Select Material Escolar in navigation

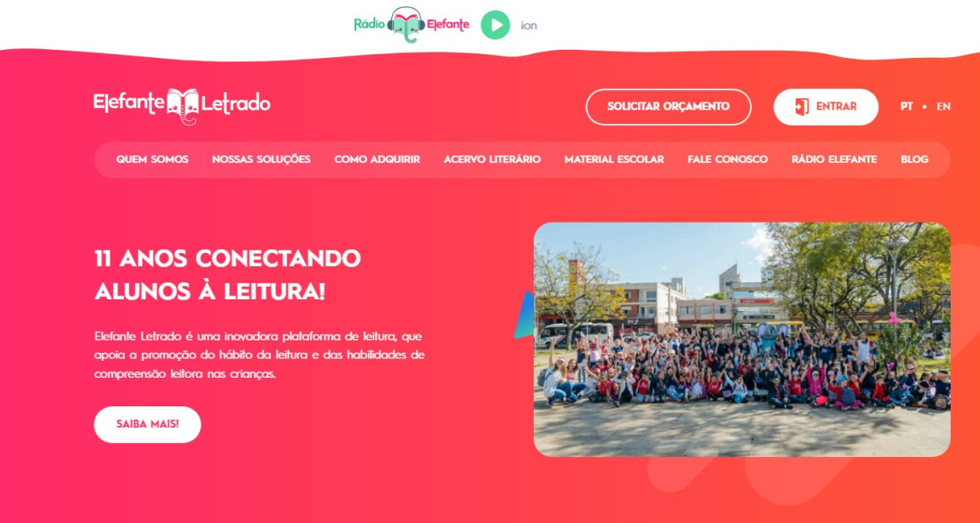614,159
